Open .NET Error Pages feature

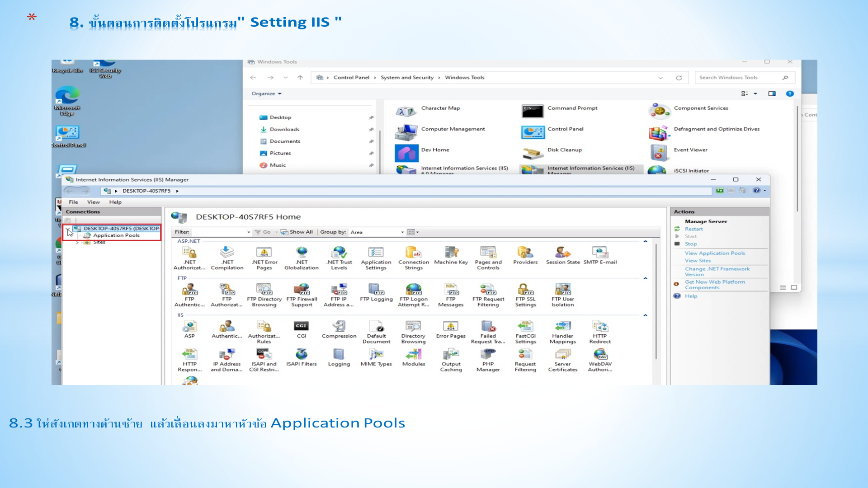pos(264,258)
